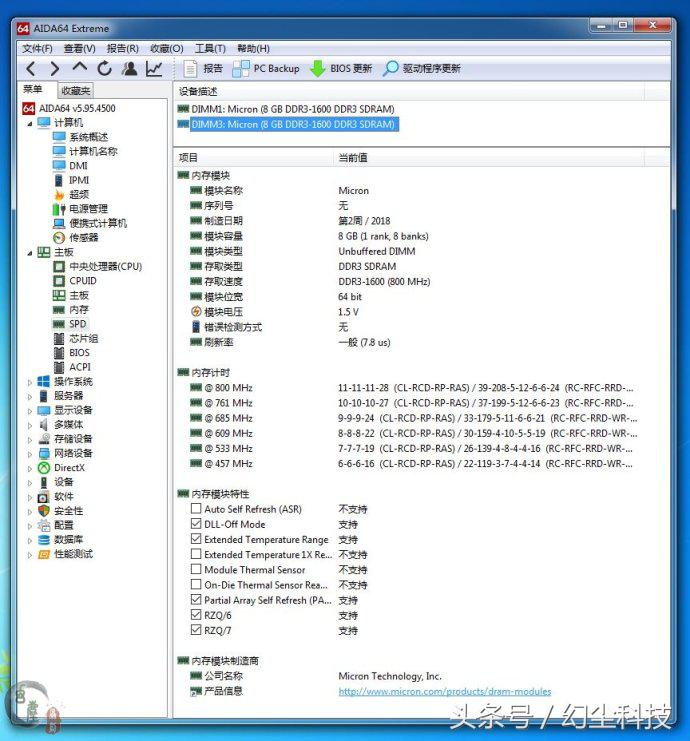
Task: Click the 项目 column header
Action: coord(253,158)
